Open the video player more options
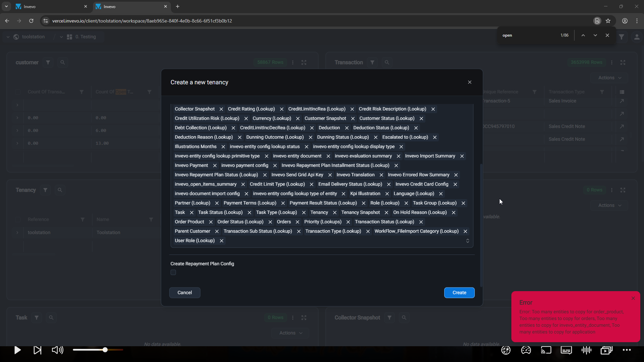644x362 pixels. point(627,350)
